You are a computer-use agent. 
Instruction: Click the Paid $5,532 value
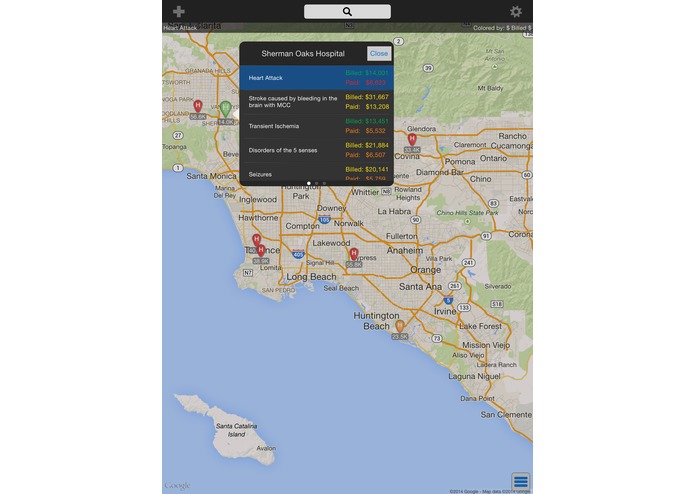(x=366, y=131)
